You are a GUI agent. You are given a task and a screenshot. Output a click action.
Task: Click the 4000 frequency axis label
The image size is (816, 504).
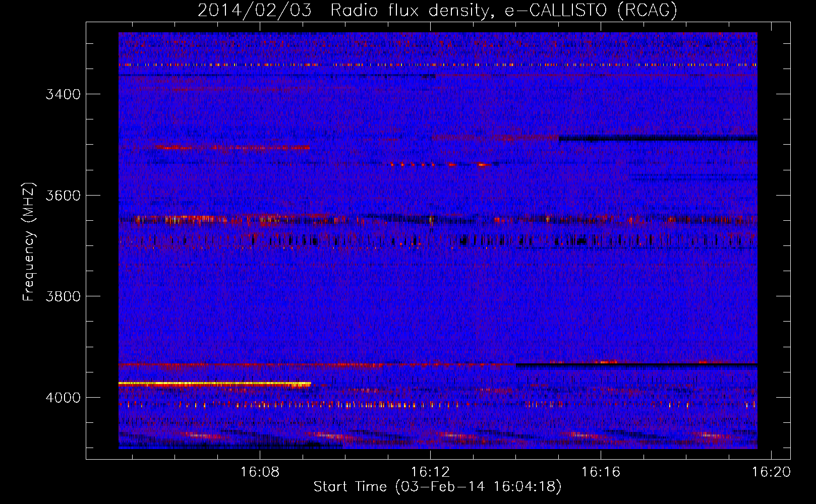pos(63,398)
